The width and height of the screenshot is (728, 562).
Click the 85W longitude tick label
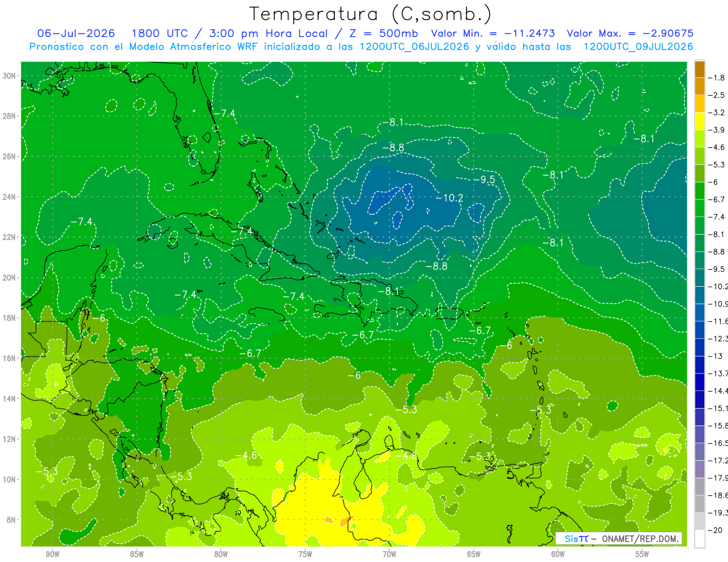(x=136, y=554)
